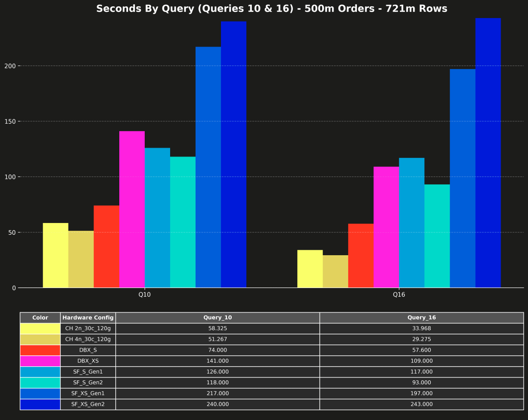This screenshot has width=528, height=420.
Task: Click the 109.000 value cell
Action: pyautogui.click(x=421, y=361)
